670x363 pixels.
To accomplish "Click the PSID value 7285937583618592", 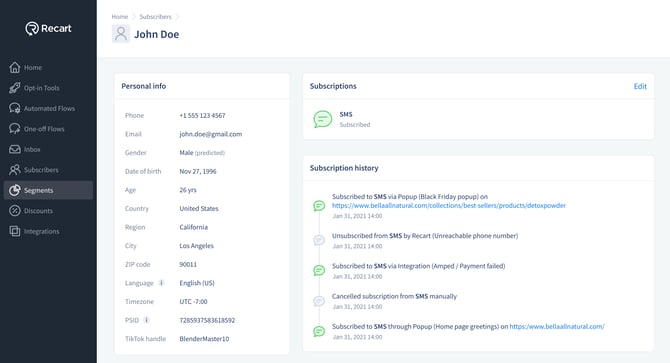I will pyautogui.click(x=207, y=320).
